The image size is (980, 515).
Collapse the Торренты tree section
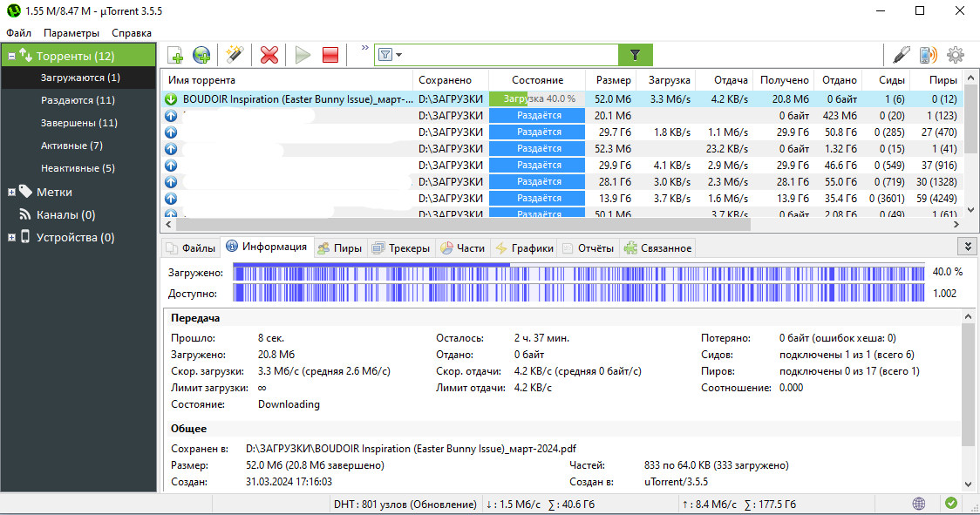click(x=12, y=56)
